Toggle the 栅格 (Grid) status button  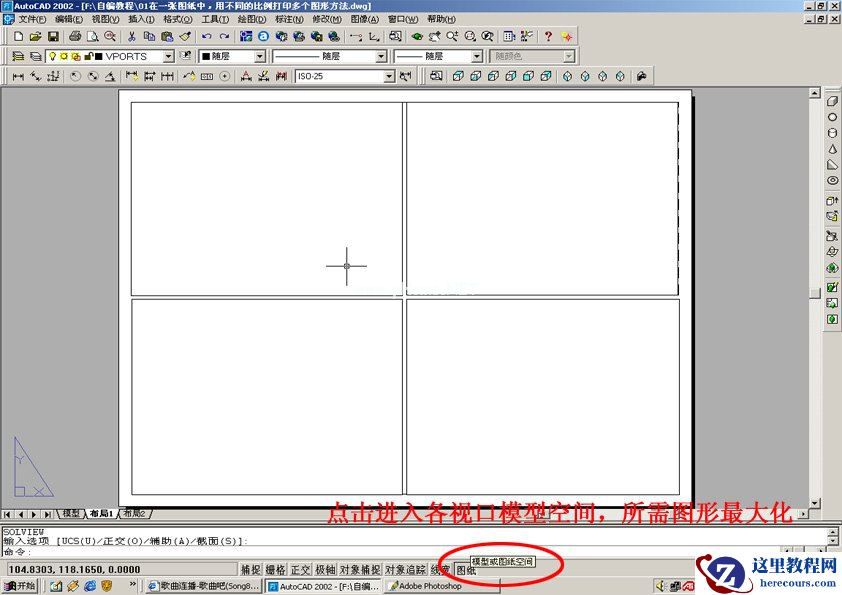click(275, 569)
